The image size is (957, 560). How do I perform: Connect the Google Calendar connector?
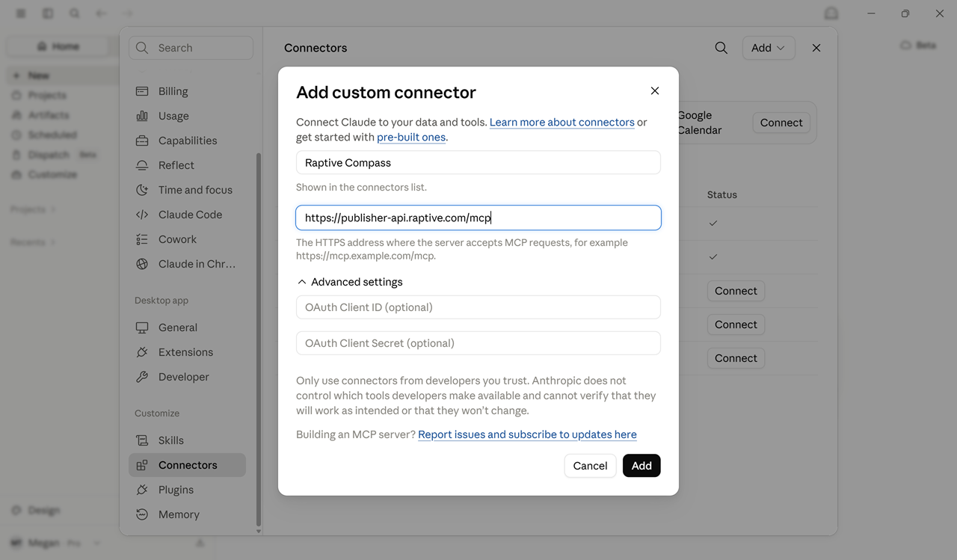click(781, 123)
